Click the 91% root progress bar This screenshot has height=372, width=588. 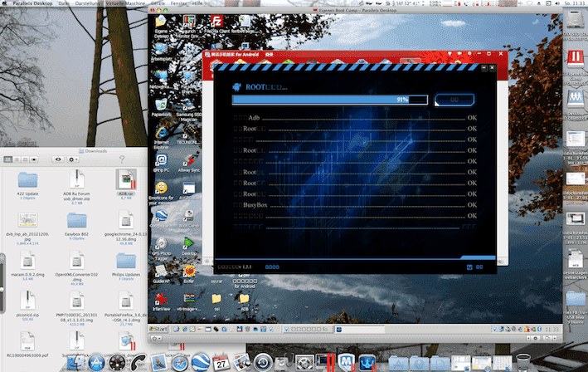[329, 100]
